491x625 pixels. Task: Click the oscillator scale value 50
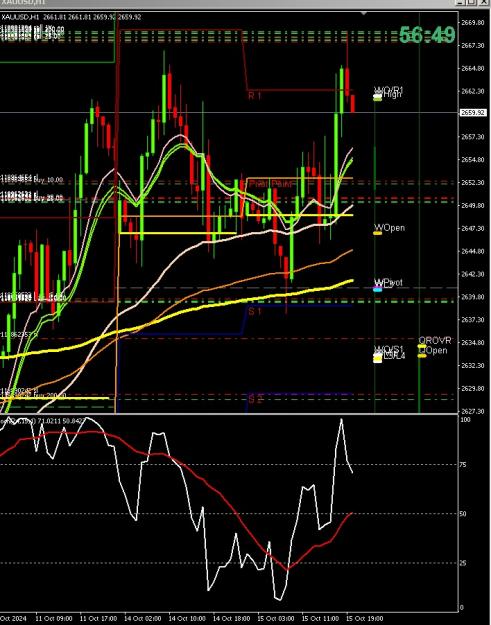pos(464,514)
